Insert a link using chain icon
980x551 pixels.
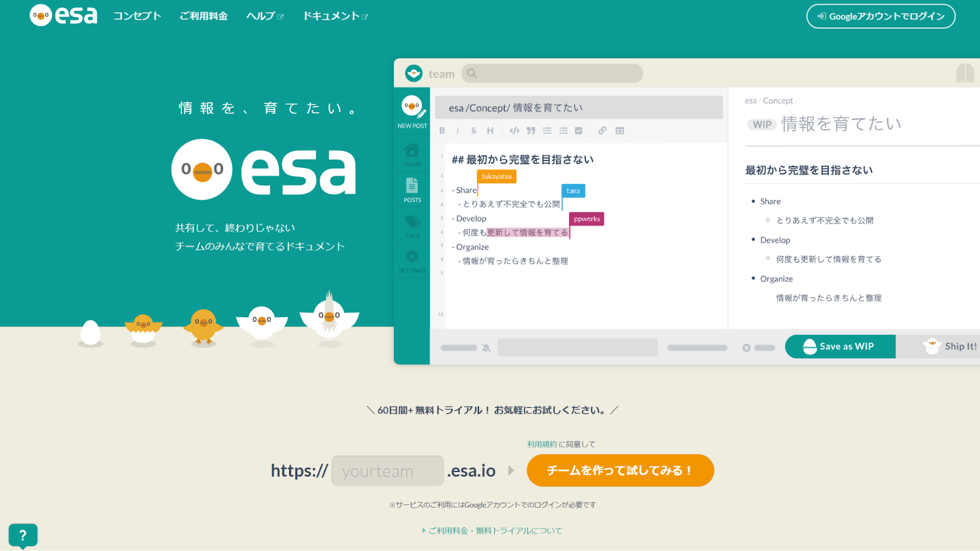pos(603,130)
